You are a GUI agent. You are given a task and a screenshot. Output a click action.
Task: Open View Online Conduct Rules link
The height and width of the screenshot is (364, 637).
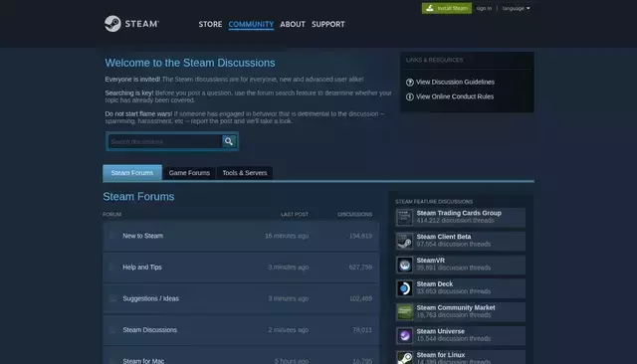pyautogui.click(x=455, y=96)
